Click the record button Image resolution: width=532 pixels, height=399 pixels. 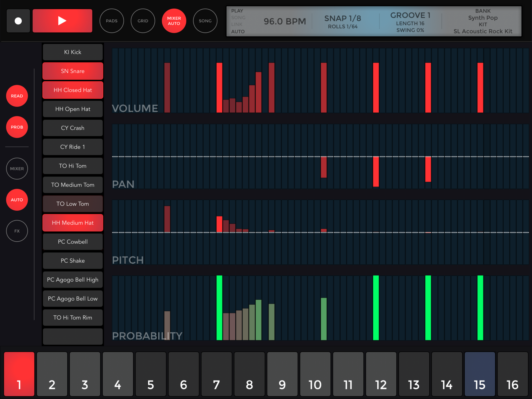tap(18, 21)
